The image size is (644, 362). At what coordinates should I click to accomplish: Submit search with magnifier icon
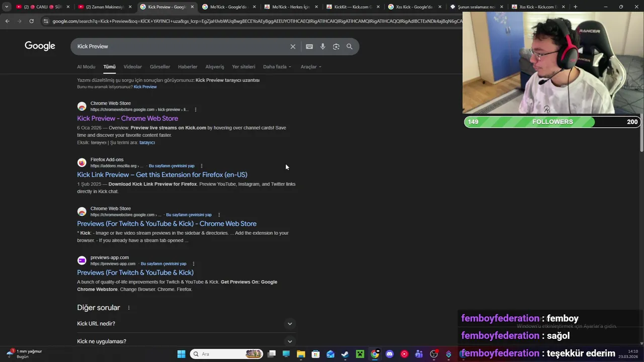click(350, 46)
